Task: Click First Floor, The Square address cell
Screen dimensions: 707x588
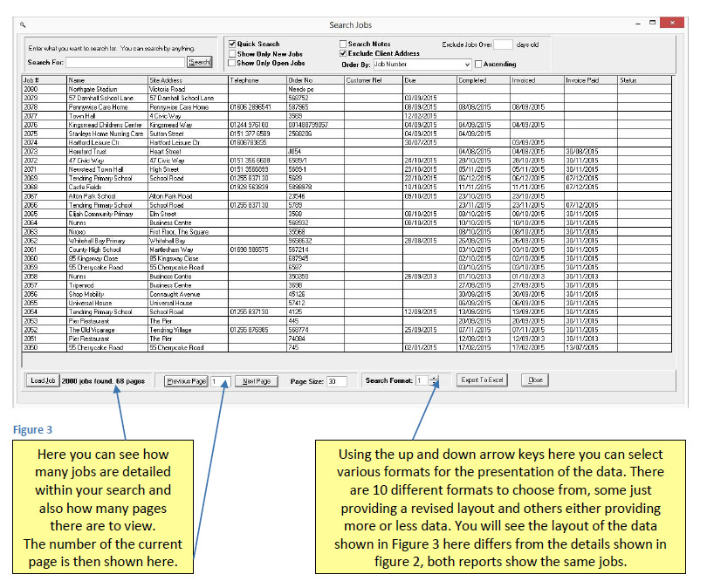Action: pos(188,231)
